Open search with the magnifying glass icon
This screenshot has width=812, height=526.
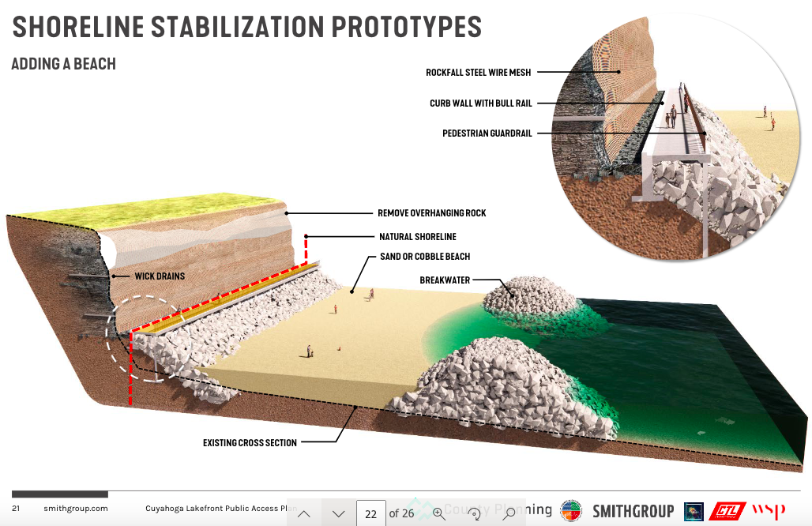tap(509, 513)
